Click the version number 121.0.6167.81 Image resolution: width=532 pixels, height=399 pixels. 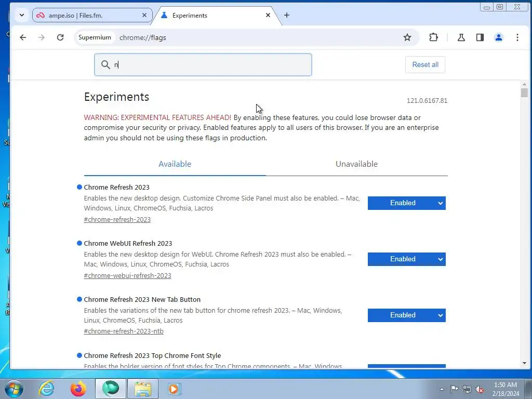(x=427, y=101)
